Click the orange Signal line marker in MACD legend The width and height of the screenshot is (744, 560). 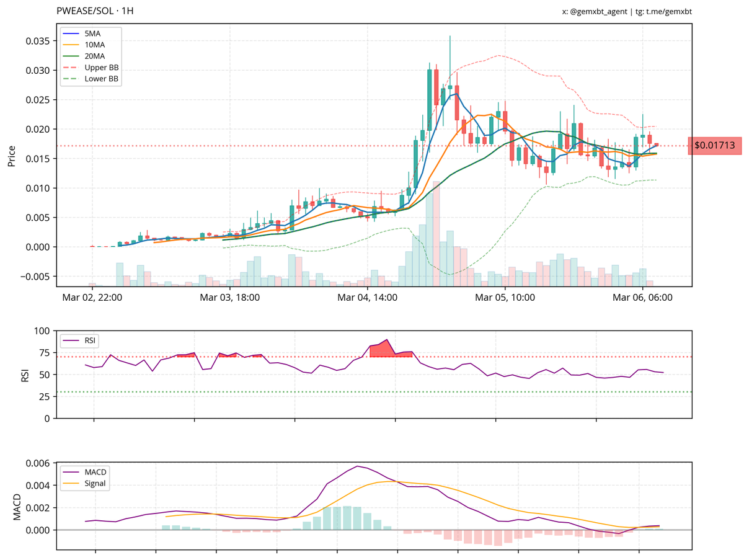[x=70, y=482]
